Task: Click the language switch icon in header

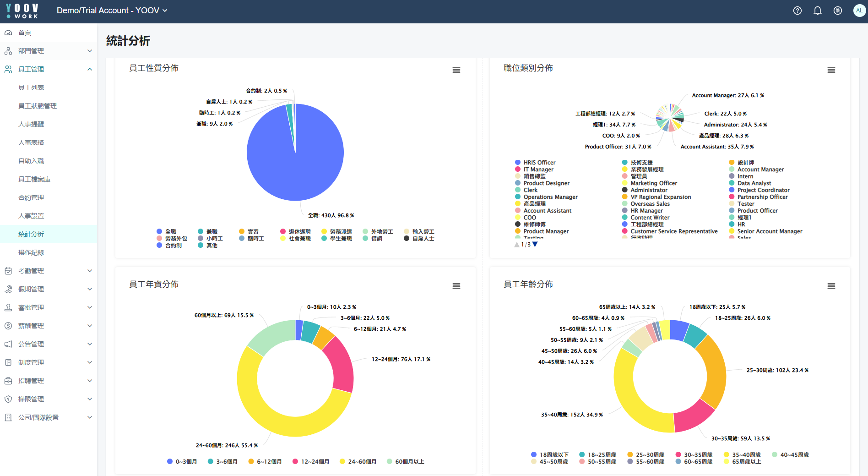Action: tap(837, 11)
